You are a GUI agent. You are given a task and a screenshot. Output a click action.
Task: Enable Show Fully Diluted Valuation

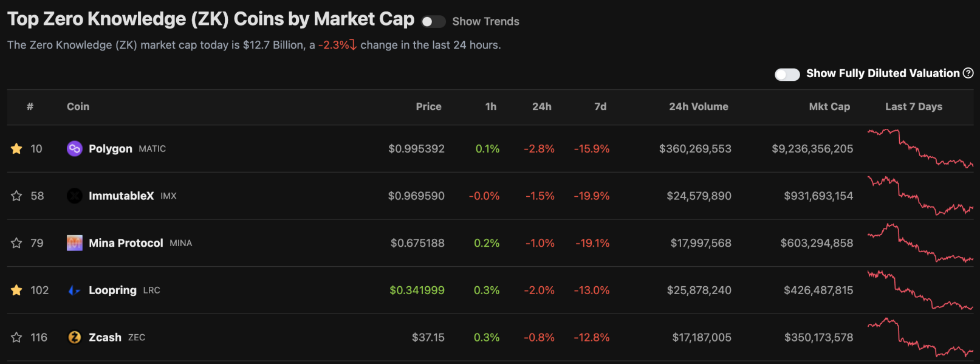tap(787, 74)
